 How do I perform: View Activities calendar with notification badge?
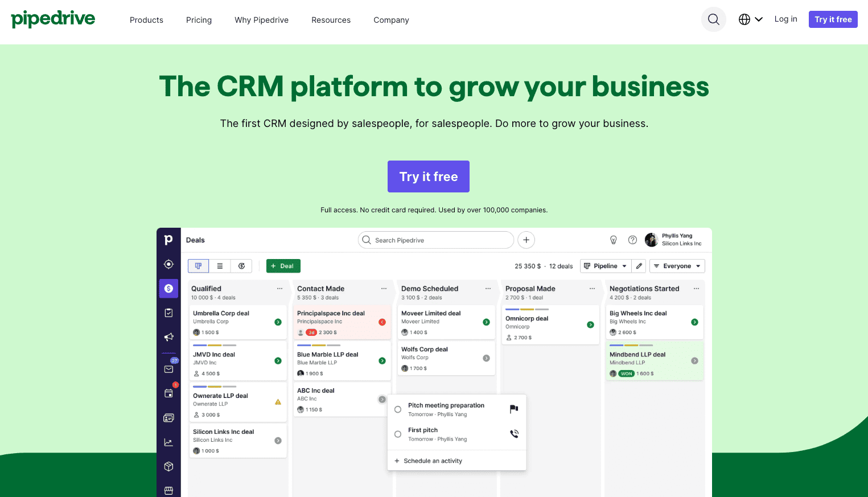coord(168,393)
